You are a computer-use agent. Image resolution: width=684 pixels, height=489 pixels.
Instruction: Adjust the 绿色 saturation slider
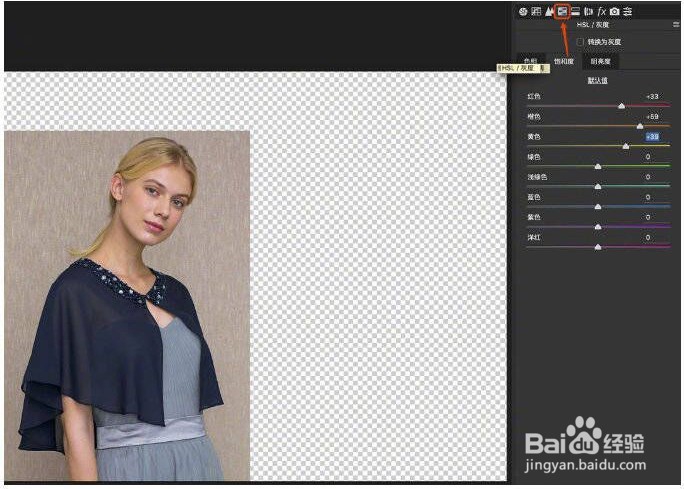[x=598, y=166]
